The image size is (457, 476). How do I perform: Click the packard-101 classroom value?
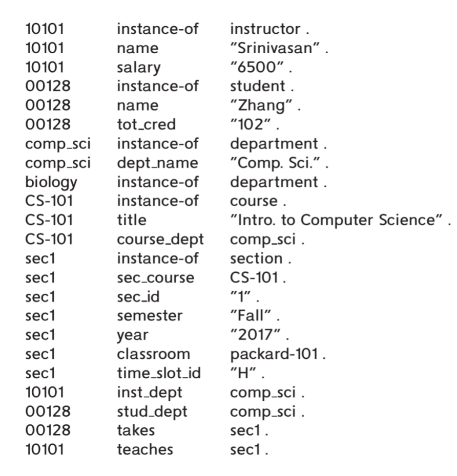pyautogui.click(x=274, y=355)
